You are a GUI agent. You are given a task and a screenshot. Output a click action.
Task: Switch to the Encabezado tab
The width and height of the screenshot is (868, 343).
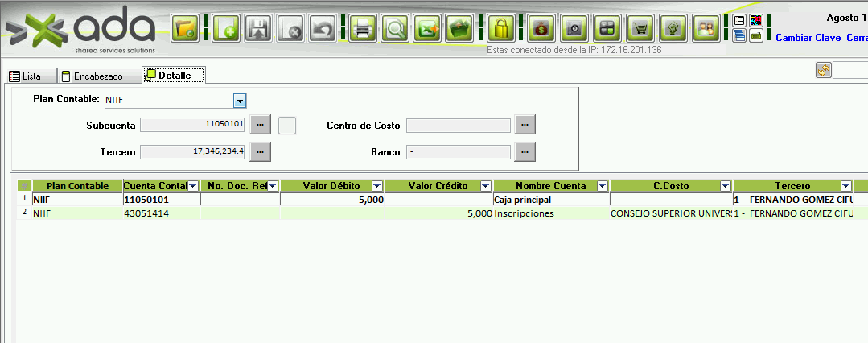pos(92,76)
